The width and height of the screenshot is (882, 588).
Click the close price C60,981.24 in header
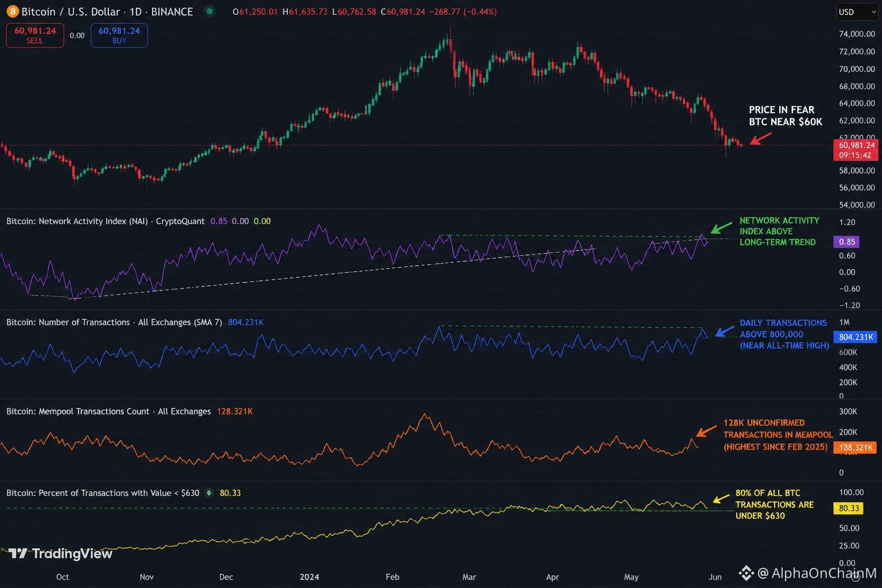(x=403, y=11)
